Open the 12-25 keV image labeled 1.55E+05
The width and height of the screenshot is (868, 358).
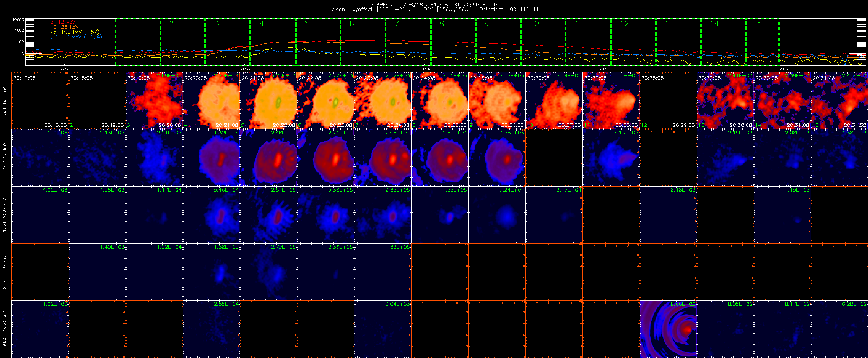pyautogui.click(x=440, y=215)
